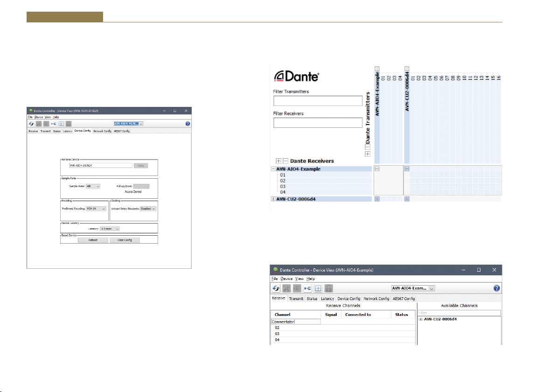Click the channel groups icon in AVN-AIO4-917824 window
Viewport: 556px width, 392px height.
(x=54, y=124)
